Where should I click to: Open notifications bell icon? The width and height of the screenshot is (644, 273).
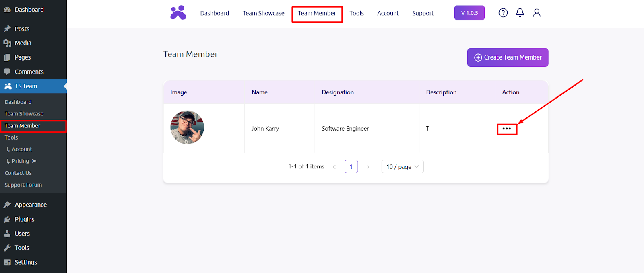520,13
